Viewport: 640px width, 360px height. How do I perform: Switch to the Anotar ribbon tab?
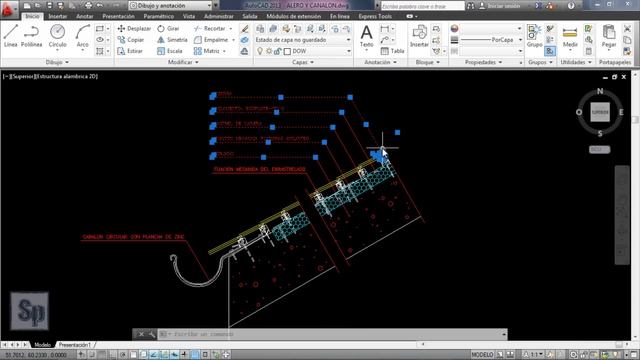(x=84, y=16)
